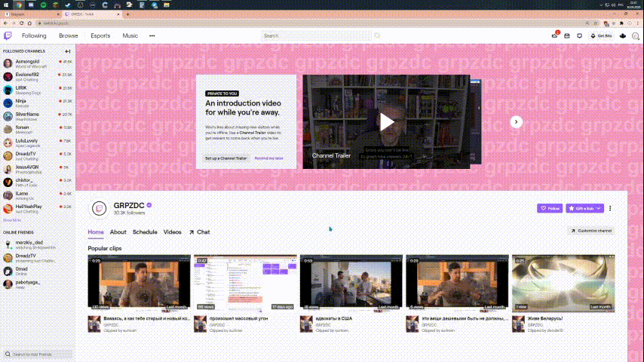Click the Remind me later link

(268, 158)
